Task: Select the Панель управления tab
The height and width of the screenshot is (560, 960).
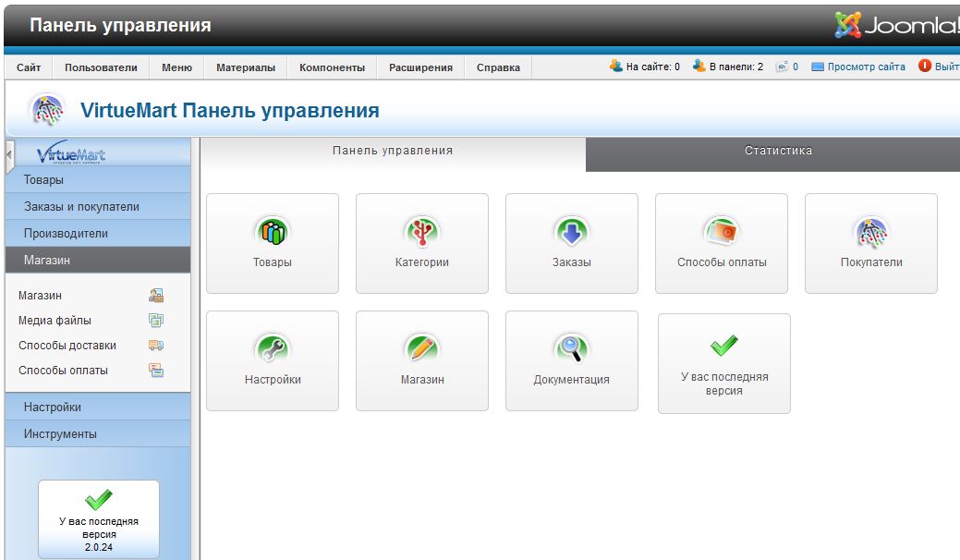Action: pos(393,151)
